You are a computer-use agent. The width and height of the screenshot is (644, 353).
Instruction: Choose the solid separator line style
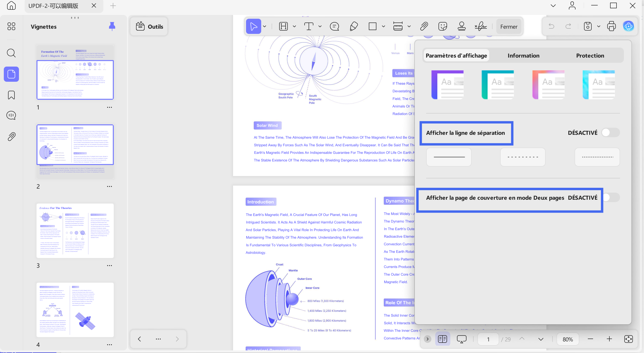pos(449,157)
